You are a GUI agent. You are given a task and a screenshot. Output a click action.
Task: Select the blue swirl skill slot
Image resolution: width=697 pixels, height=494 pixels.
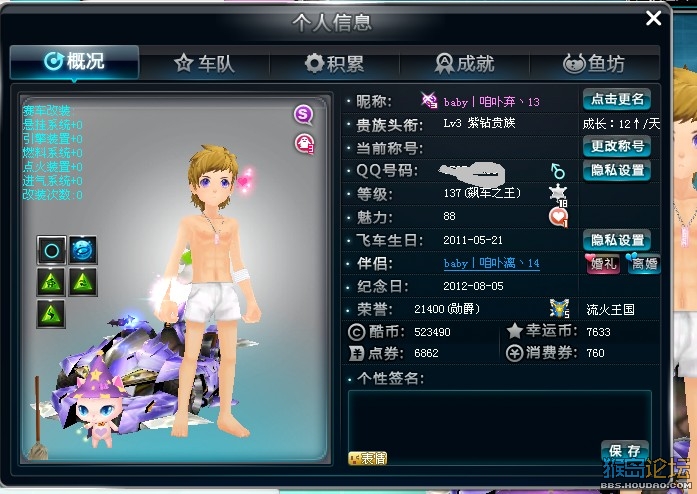[83, 251]
